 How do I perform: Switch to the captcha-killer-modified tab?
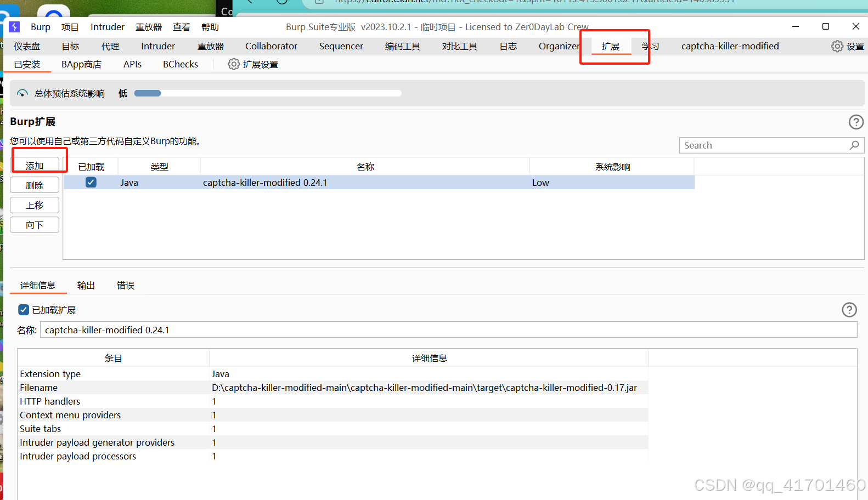730,46
